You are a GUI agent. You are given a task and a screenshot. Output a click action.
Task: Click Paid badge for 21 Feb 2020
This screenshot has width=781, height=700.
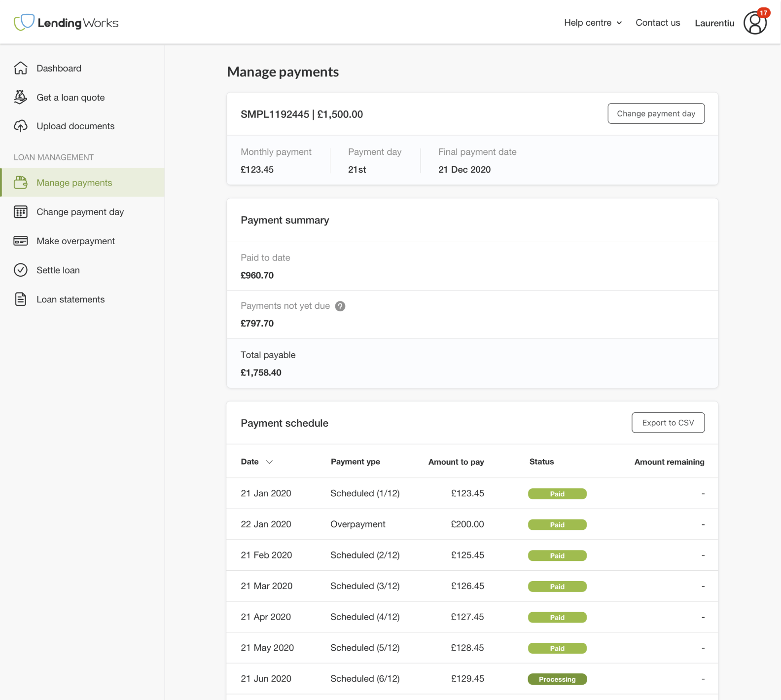[x=557, y=555]
